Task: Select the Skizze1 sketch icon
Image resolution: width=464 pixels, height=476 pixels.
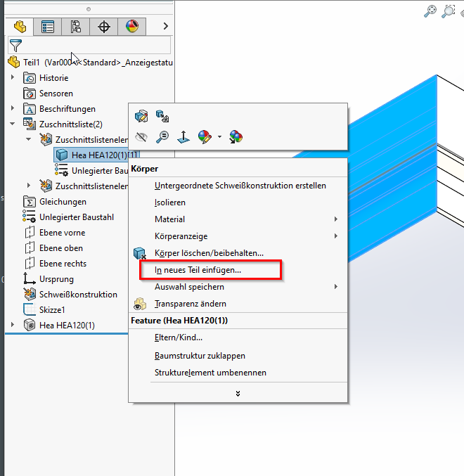Action: pos(30,309)
